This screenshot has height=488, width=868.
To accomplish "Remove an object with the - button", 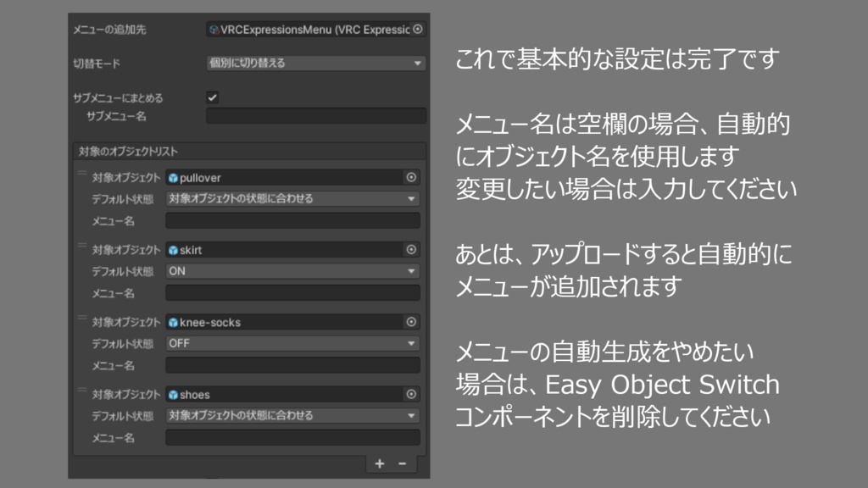I will point(403,463).
